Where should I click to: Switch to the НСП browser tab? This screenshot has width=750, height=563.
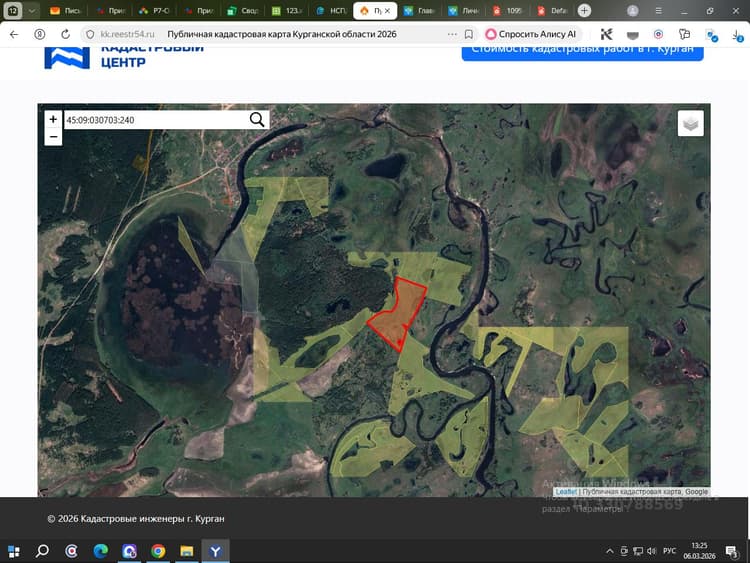[331, 11]
